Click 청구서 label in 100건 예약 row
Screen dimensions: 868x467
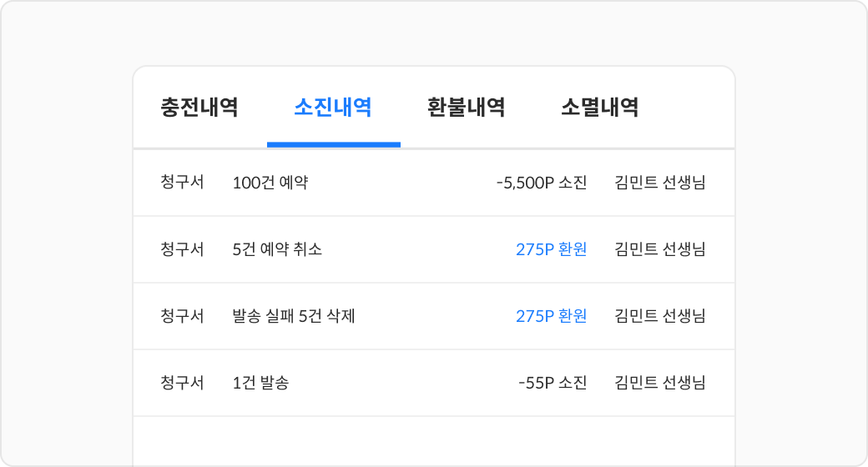coord(182,183)
